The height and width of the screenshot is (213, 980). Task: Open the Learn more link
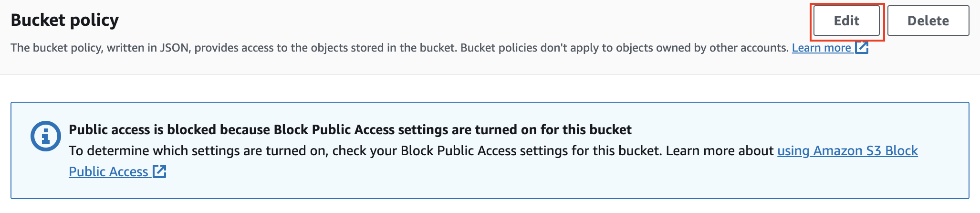click(x=821, y=48)
